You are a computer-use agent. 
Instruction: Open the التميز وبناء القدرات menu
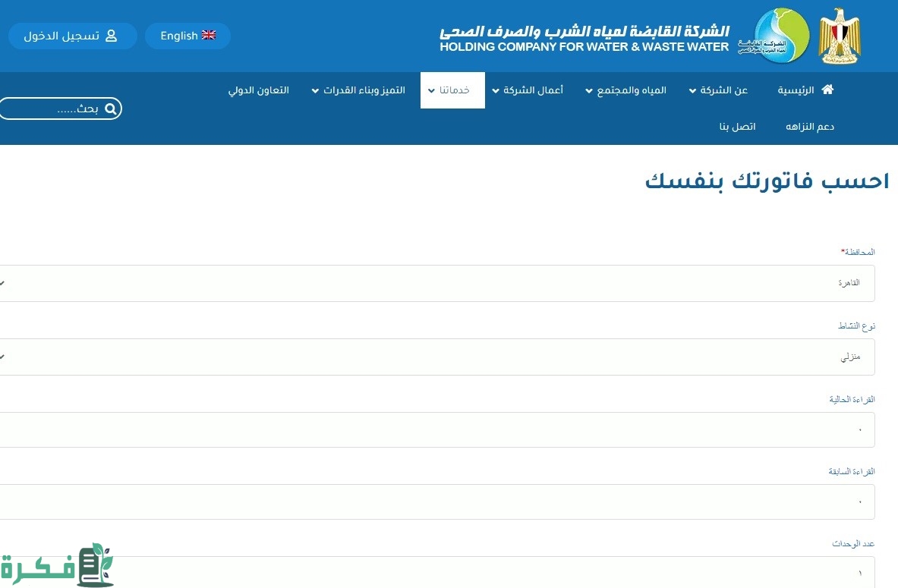click(358, 90)
